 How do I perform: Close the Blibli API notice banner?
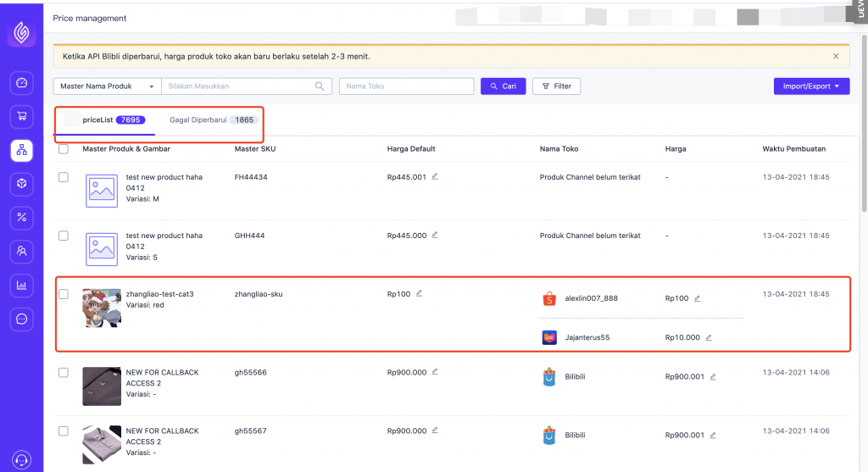pos(836,57)
